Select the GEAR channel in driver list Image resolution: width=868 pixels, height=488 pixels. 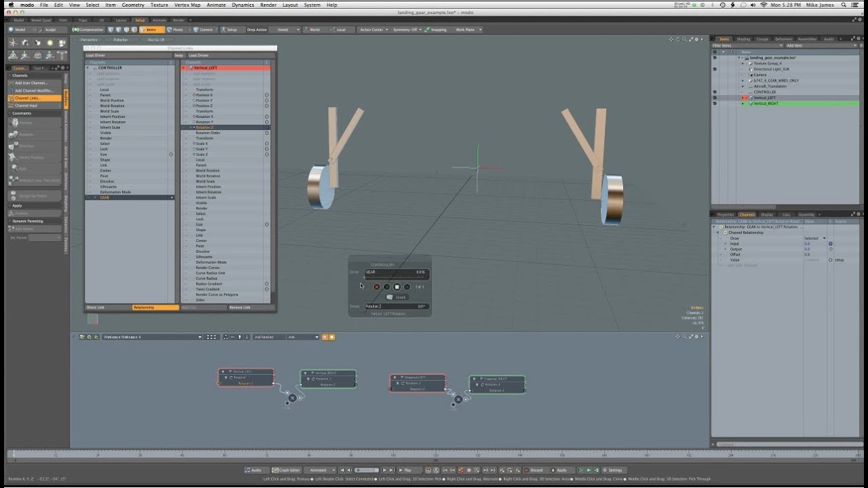coord(130,198)
